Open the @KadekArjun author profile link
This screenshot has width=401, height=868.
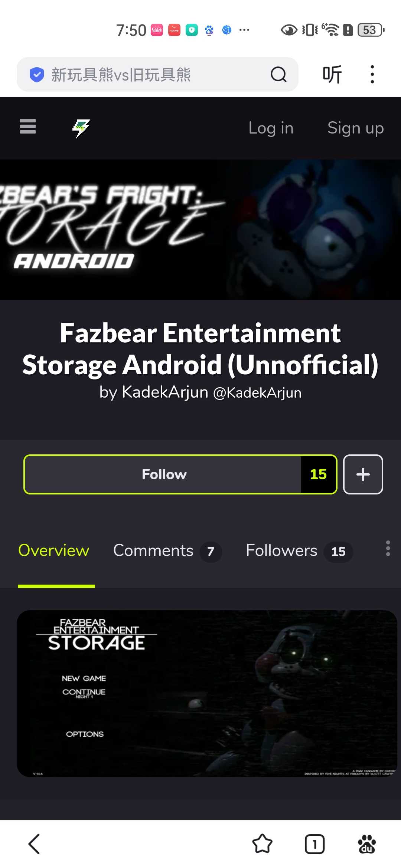(x=257, y=393)
